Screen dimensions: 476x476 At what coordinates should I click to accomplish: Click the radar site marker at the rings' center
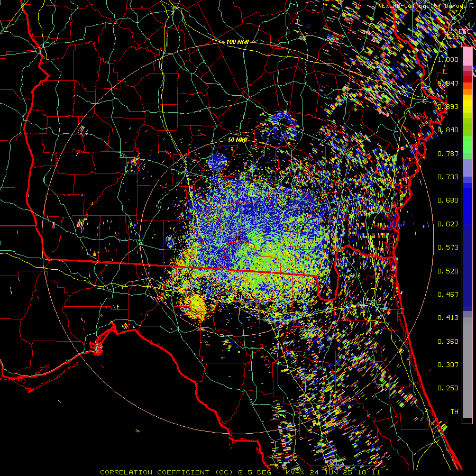(239, 237)
